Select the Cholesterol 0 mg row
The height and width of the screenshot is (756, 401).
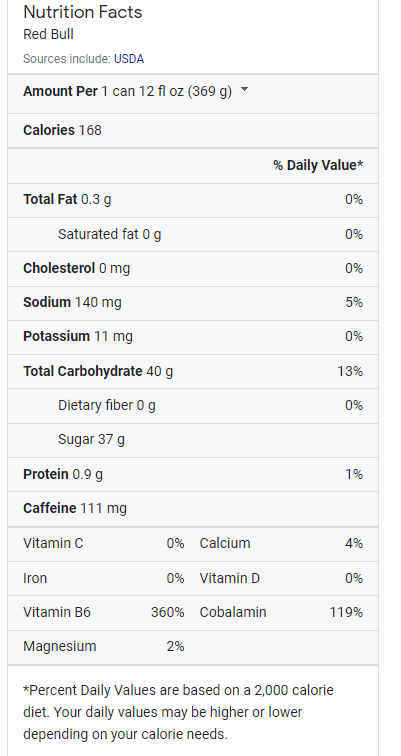coord(193,269)
